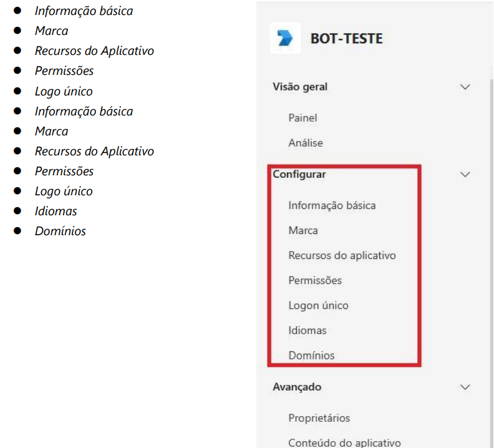Open Logon único settings
This screenshot has width=494, height=448.
tap(318, 305)
